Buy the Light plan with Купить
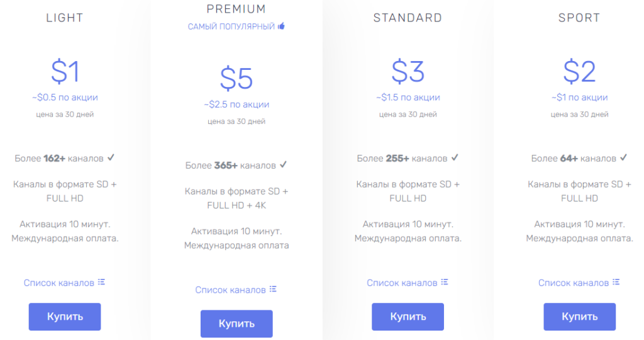This screenshot has height=340, width=644. pos(65,317)
